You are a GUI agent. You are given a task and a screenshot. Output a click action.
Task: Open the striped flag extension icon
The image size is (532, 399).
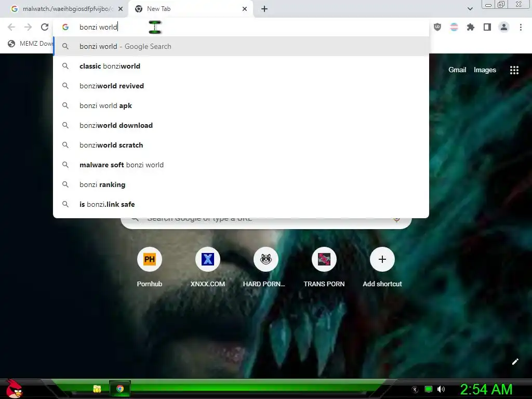[454, 27]
